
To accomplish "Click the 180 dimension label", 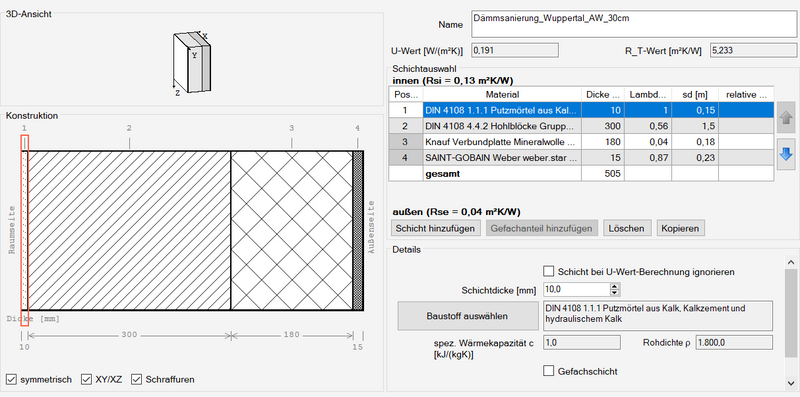I will pyautogui.click(x=291, y=335).
